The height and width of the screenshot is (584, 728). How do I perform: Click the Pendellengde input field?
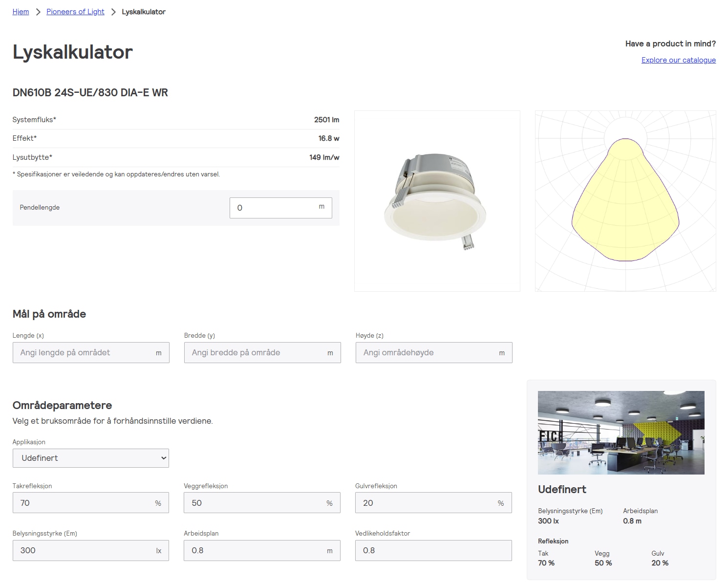(274, 208)
